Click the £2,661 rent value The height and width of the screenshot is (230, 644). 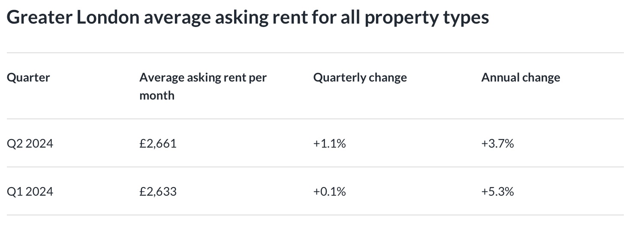click(x=158, y=143)
